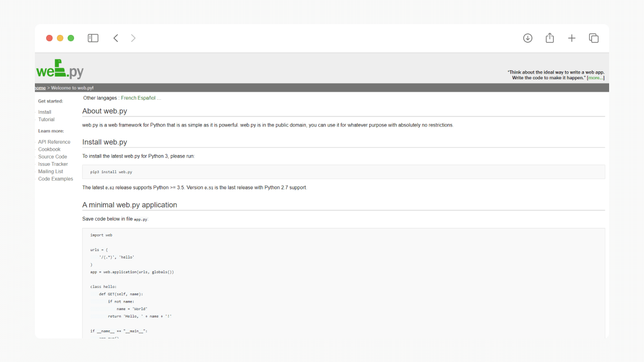Screen dimensions: 644x362
Task: Click the About web.py heading
Action: tap(105, 111)
